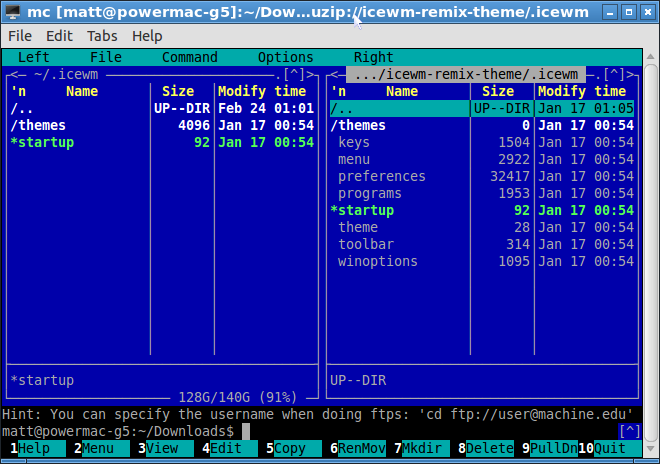Click 10 Quit function key button
This screenshot has height=464, width=660.
pos(609,448)
